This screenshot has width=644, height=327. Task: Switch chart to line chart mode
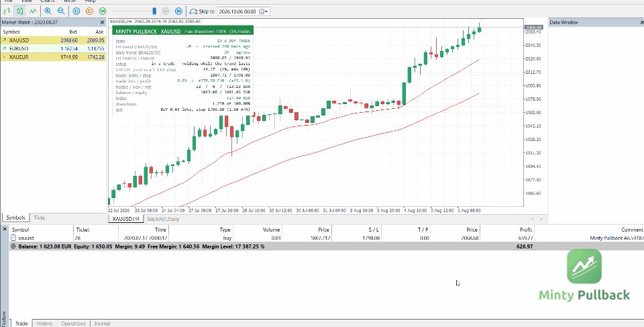coord(33,11)
